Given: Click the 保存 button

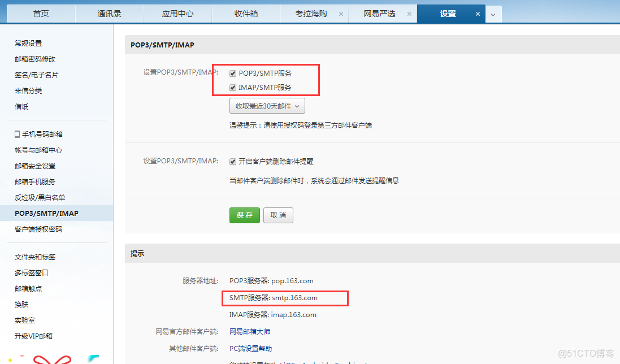Looking at the screenshot, I should point(244,215).
